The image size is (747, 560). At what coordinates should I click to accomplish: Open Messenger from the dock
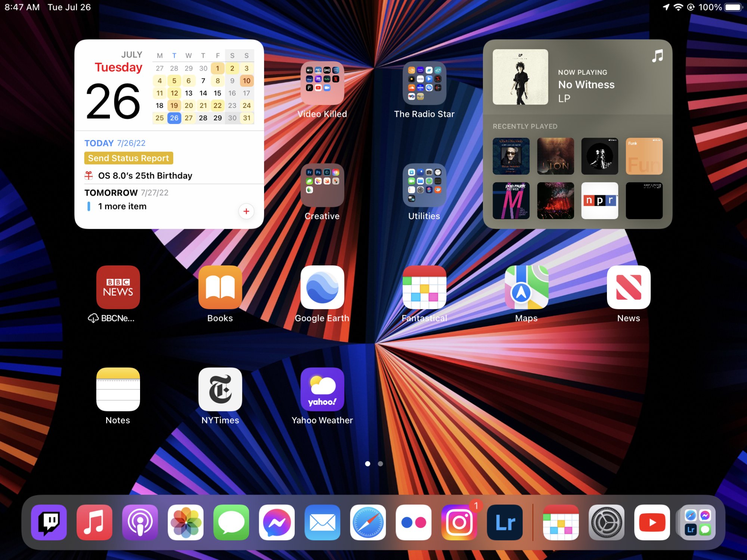[x=277, y=522]
